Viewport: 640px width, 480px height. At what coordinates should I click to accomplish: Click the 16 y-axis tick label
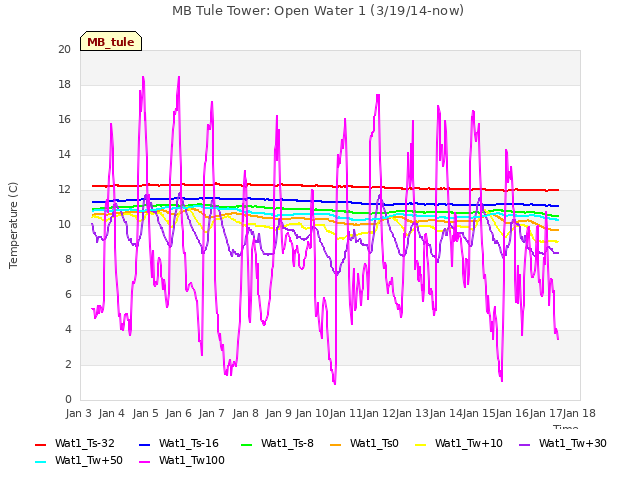(64, 120)
